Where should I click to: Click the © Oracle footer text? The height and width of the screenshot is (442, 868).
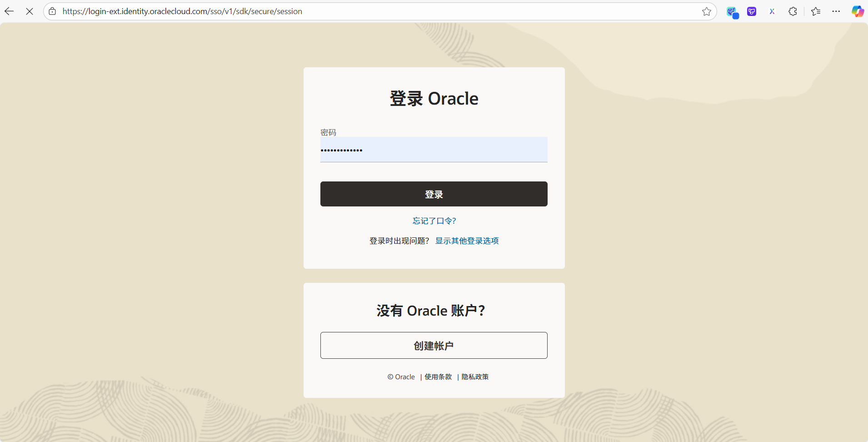pos(401,377)
